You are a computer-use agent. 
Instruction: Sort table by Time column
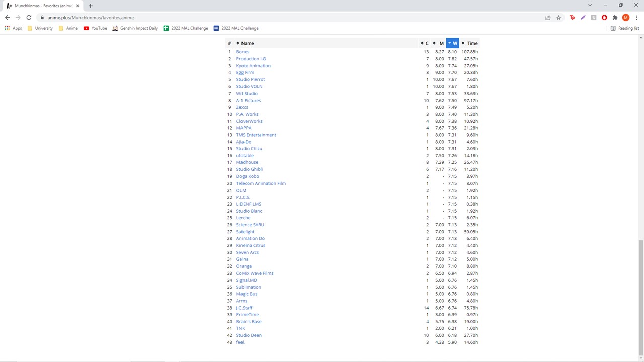(472, 43)
